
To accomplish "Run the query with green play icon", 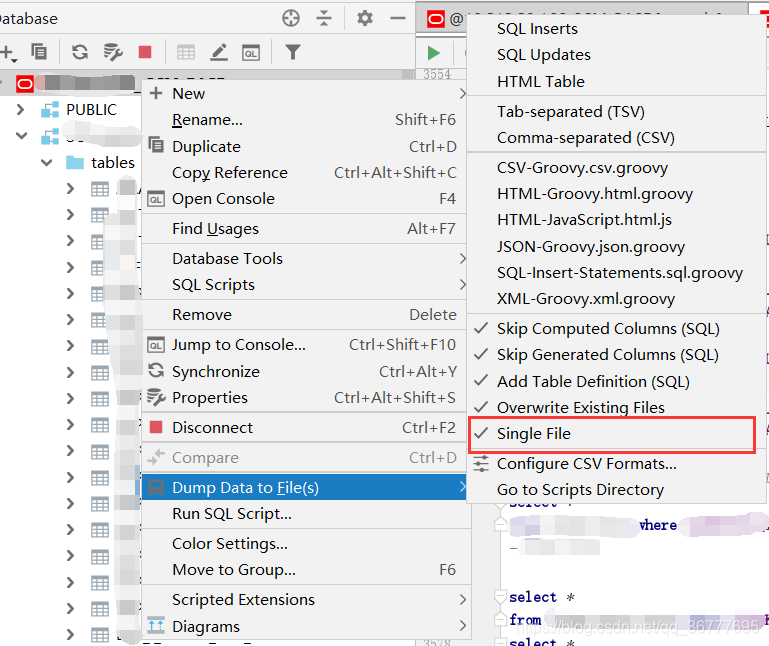I will (x=434, y=52).
